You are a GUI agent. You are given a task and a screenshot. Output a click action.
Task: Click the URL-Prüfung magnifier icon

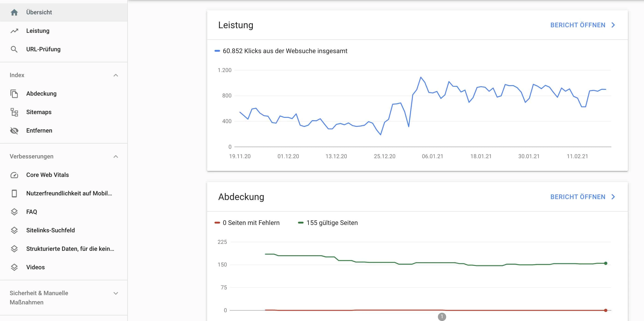(14, 49)
